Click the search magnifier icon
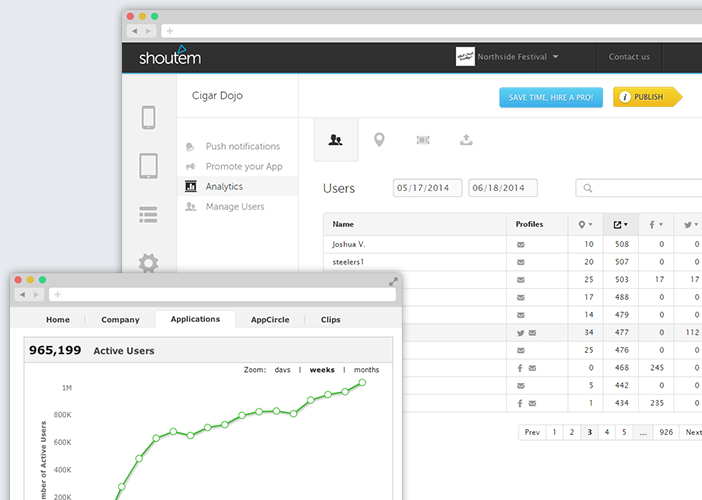Image resolution: width=702 pixels, height=500 pixels. tap(588, 188)
